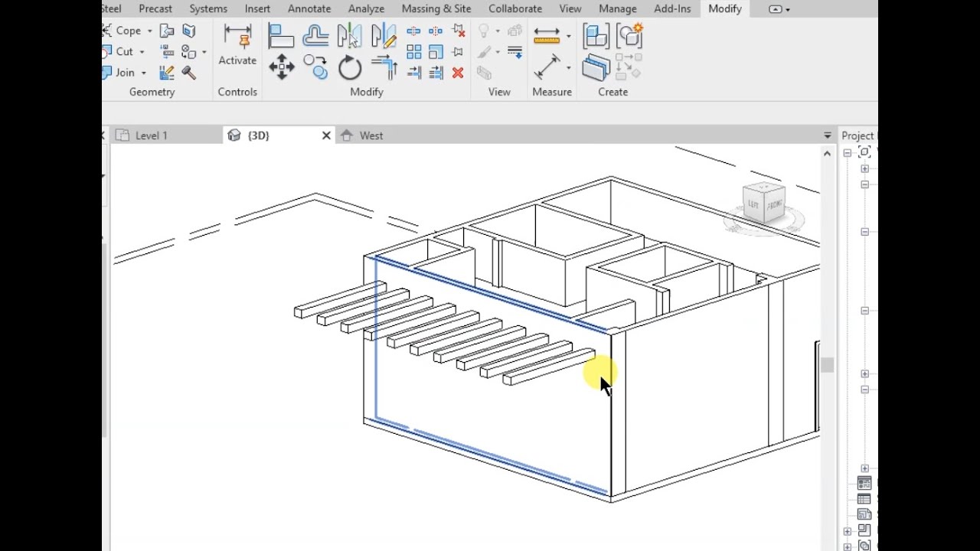Close the {3D} view tab
Viewport: 980px width, 551px height.
tap(326, 135)
